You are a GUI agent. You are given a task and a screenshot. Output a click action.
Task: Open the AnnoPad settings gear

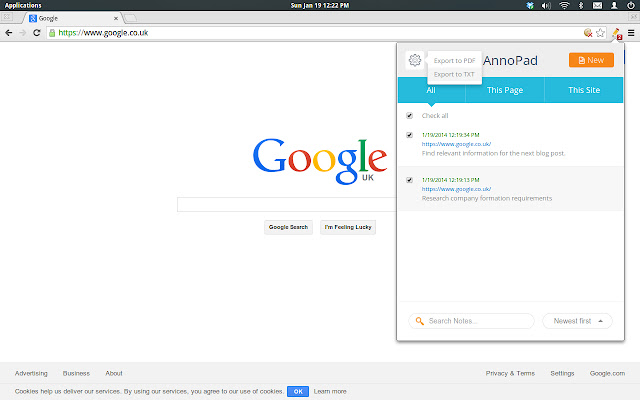pyautogui.click(x=415, y=60)
